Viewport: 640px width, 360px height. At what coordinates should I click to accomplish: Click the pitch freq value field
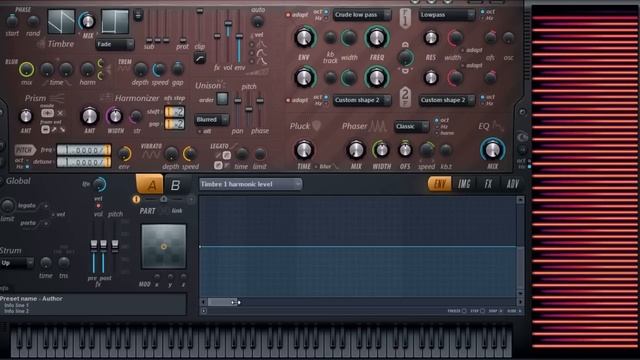pos(84,150)
